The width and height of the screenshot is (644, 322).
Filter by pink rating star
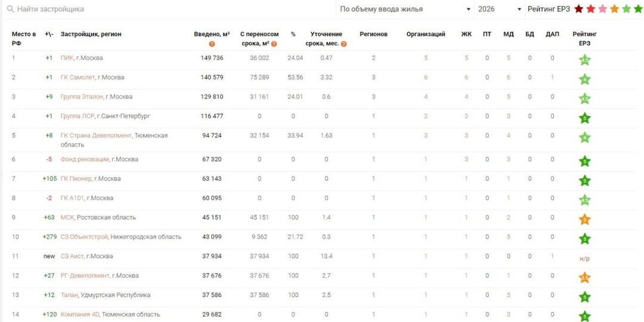[x=602, y=9]
